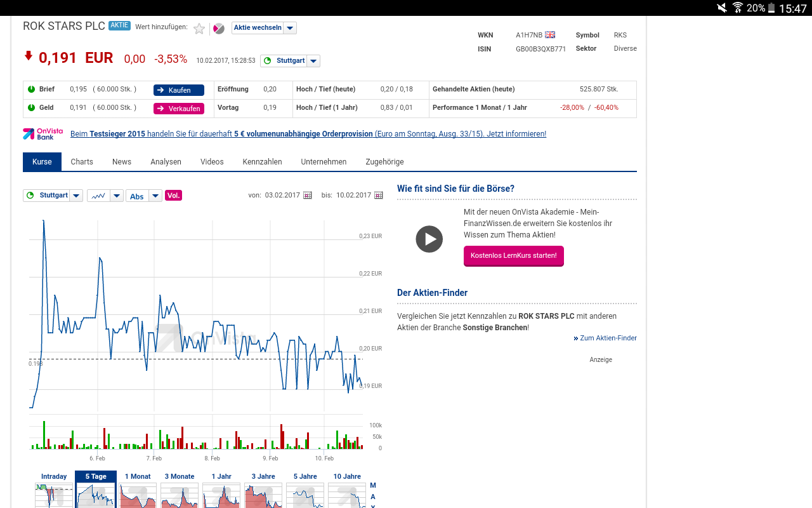Viewport: 812px width, 508px height.
Task: Select the 1 Monat chart thumbnail
Action: click(138, 491)
